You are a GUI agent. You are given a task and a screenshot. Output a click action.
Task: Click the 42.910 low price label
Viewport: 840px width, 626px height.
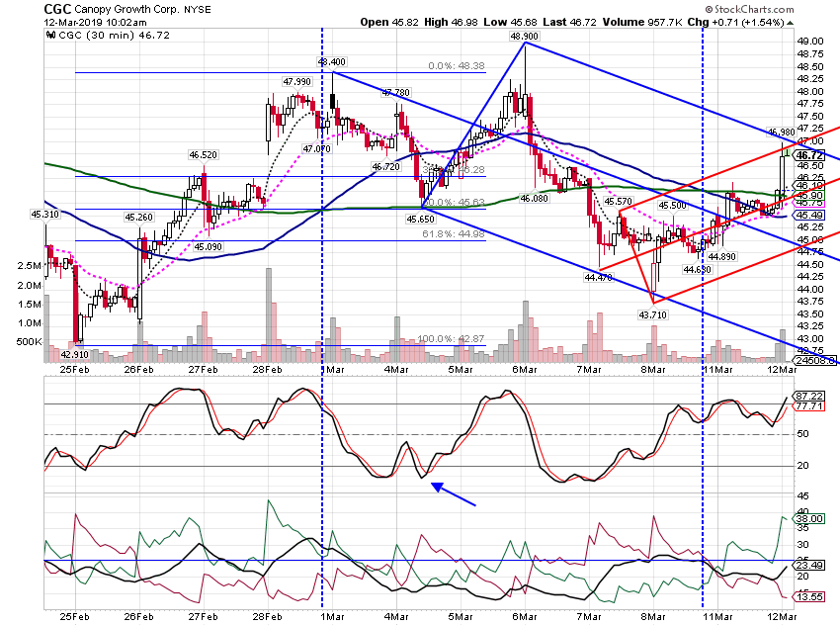click(x=74, y=354)
